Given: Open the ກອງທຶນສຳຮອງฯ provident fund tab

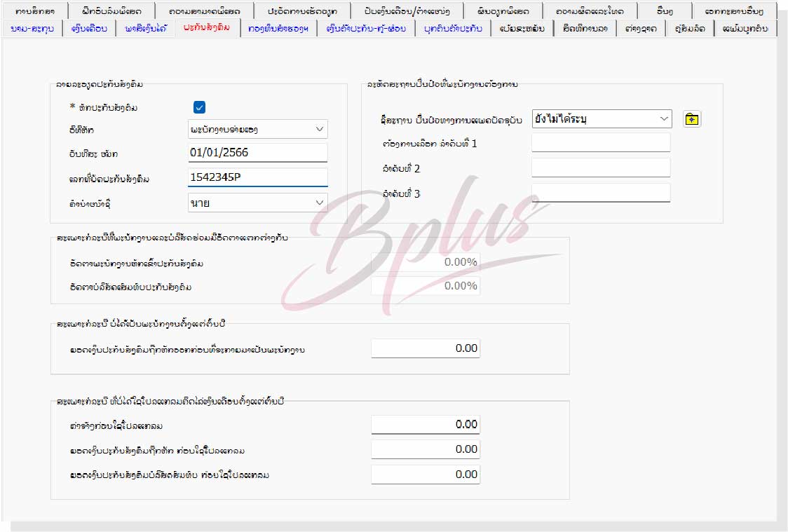Looking at the screenshot, I should [278, 29].
